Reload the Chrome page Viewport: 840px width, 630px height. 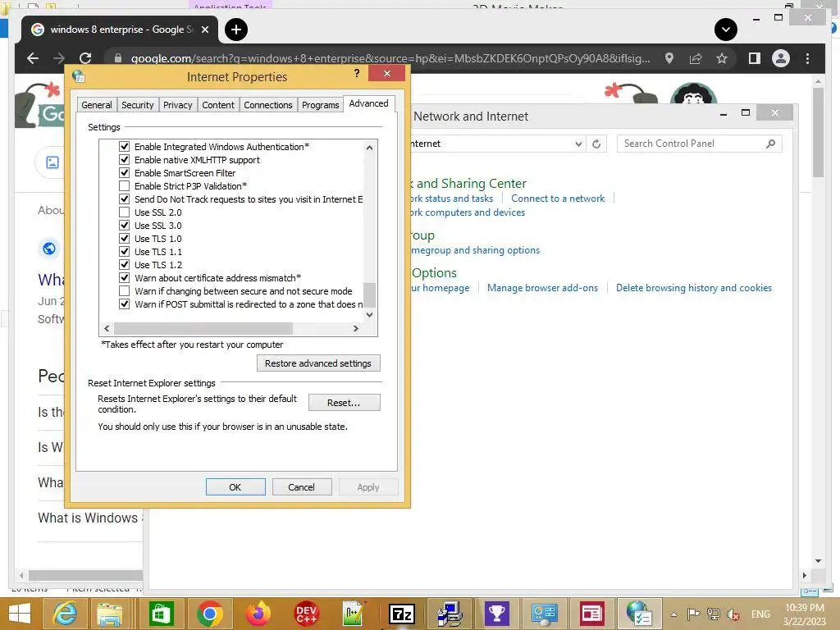85,58
